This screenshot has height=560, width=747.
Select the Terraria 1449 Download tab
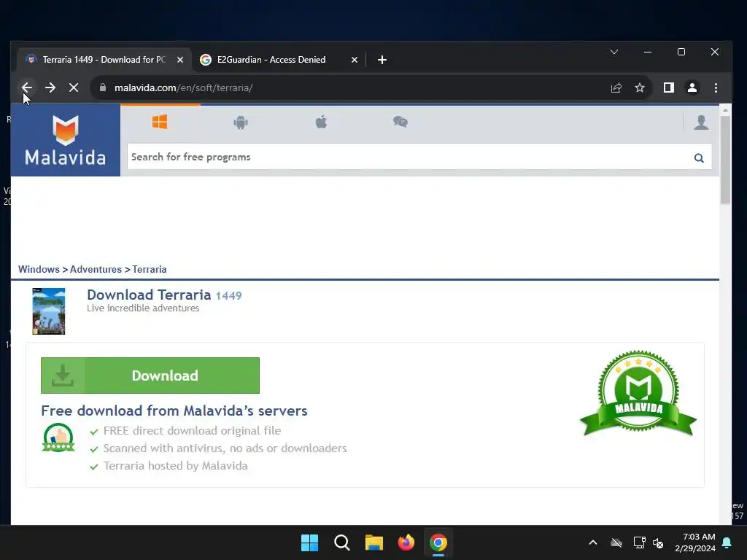pos(104,60)
